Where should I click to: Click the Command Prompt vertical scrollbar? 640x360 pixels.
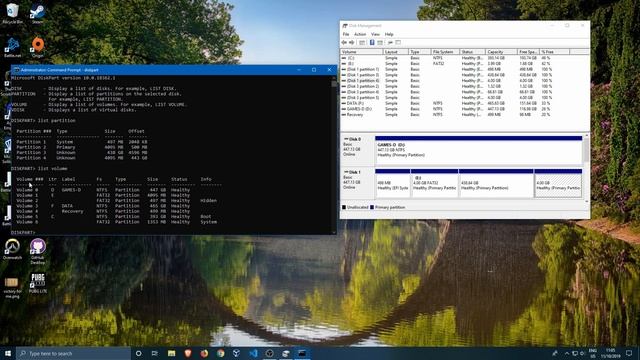pyautogui.click(x=334, y=154)
